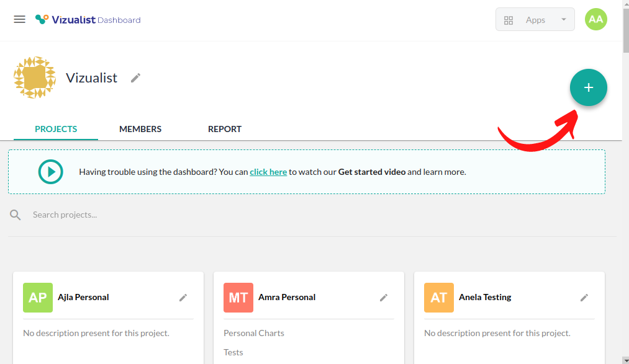Edit the Ajla Personal project
Screen dimensions: 629x364
tap(183, 298)
